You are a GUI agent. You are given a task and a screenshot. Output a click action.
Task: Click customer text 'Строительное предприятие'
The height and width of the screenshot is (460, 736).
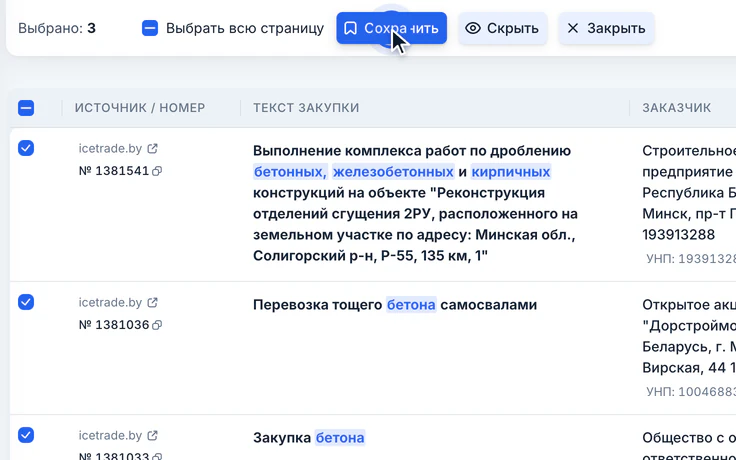[x=689, y=161]
